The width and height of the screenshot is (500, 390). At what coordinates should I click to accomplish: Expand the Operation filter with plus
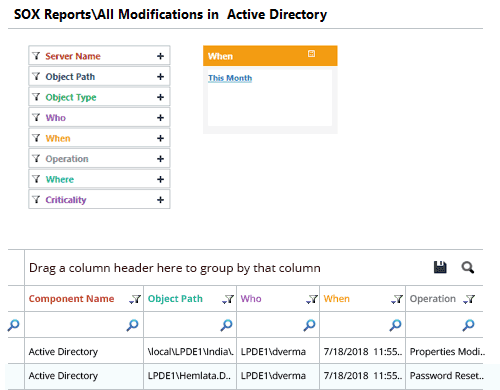(160, 159)
